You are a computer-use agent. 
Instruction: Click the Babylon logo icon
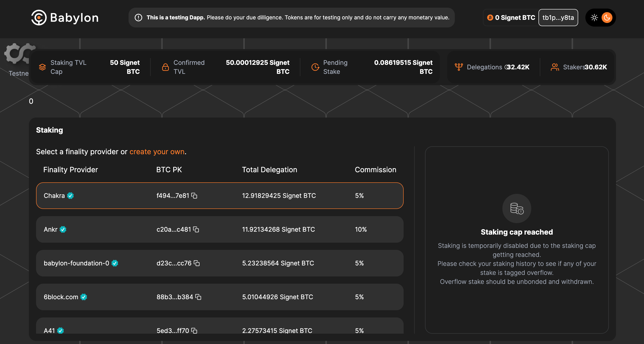point(39,18)
